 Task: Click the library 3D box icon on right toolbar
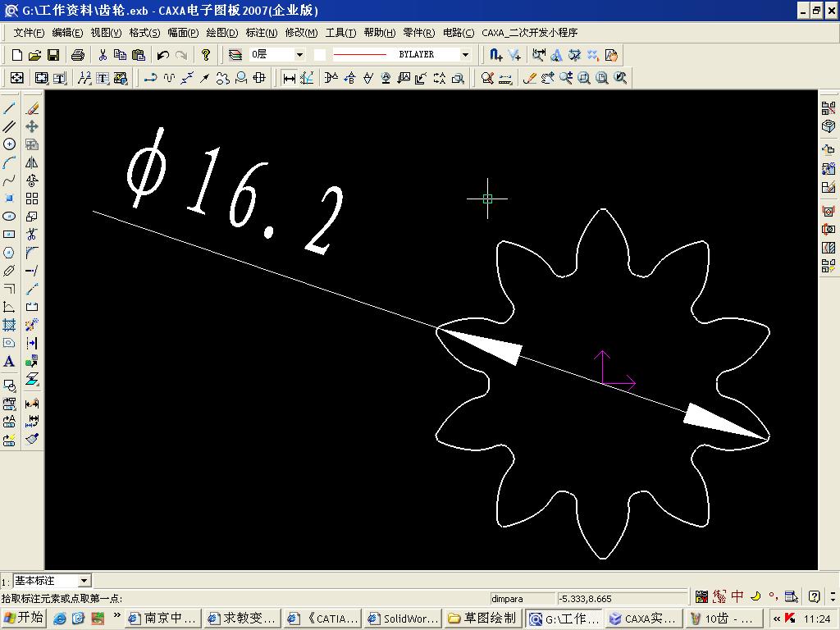point(829,126)
